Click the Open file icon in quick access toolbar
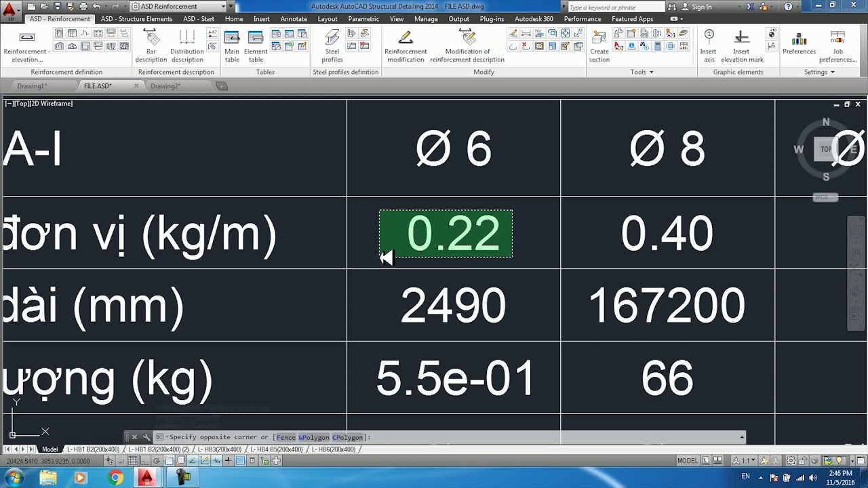868x488 pixels. point(43,6)
